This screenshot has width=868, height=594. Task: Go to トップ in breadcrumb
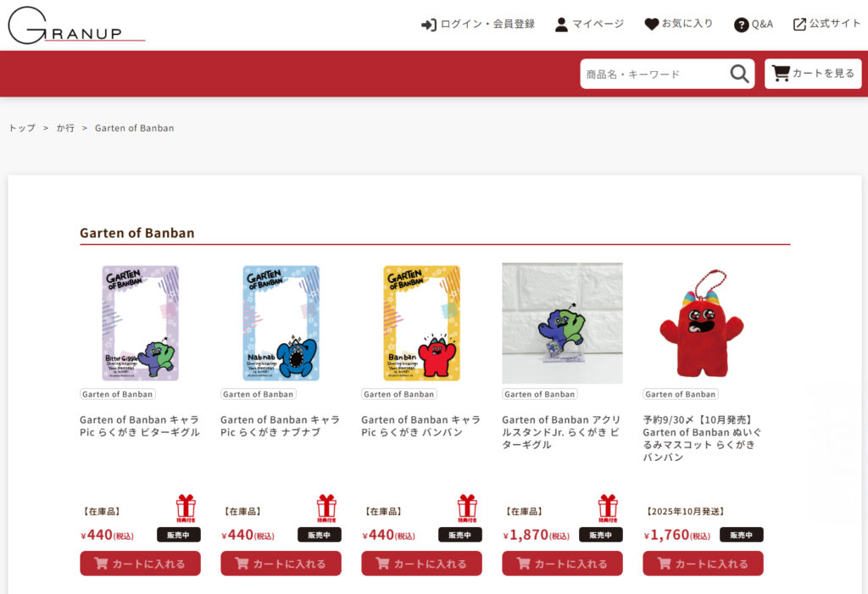click(x=22, y=128)
